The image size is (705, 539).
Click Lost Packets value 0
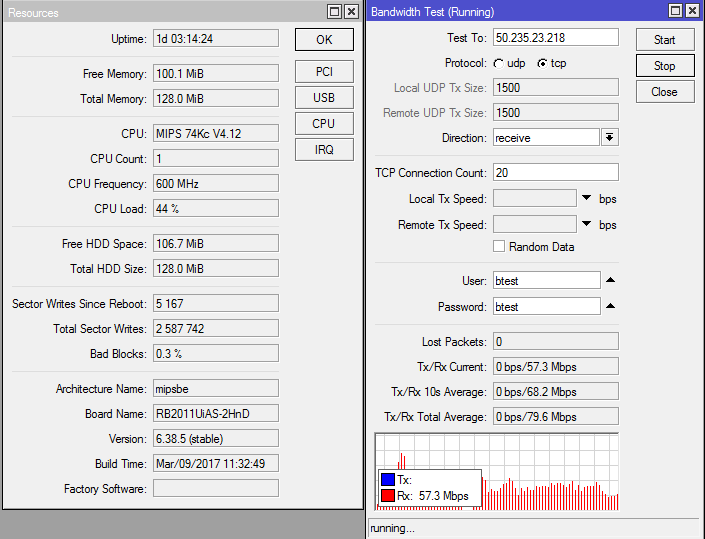(x=556, y=342)
